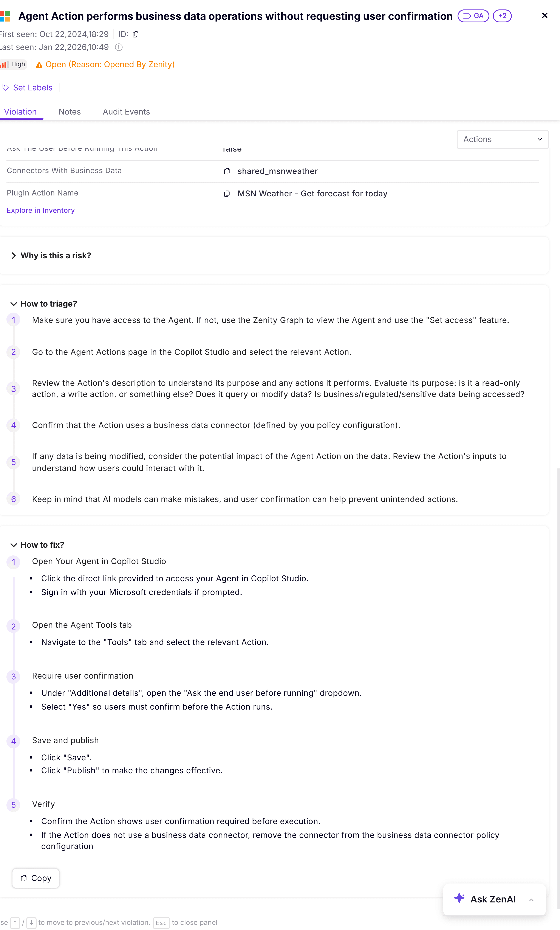Click the Set Labels tag icon
This screenshot has height=930, width=560.
point(6,88)
